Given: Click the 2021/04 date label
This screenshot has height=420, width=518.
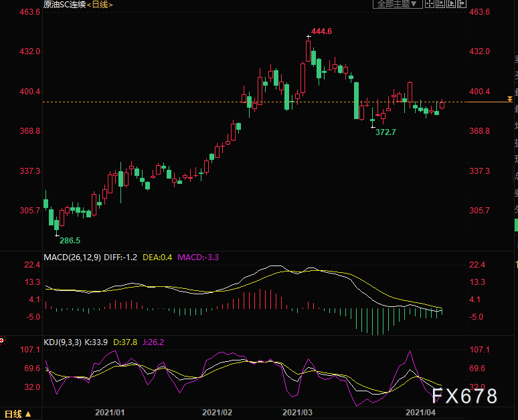Looking at the screenshot, I should tap(420, 413).
